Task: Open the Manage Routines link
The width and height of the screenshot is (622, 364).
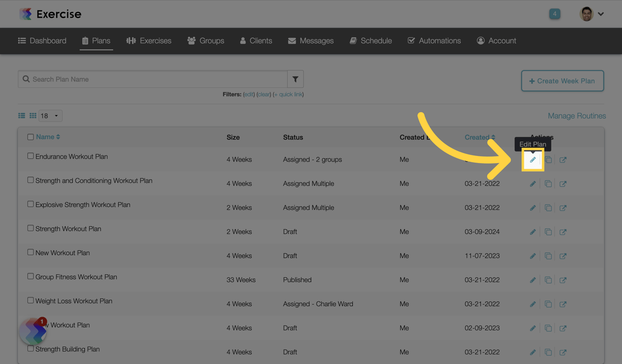Action: click(x=576, y=116)
